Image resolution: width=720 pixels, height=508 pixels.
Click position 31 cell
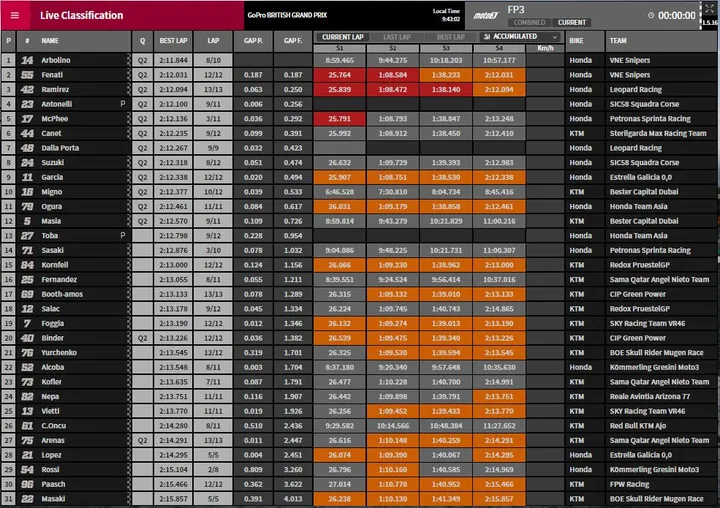point(8,499)
